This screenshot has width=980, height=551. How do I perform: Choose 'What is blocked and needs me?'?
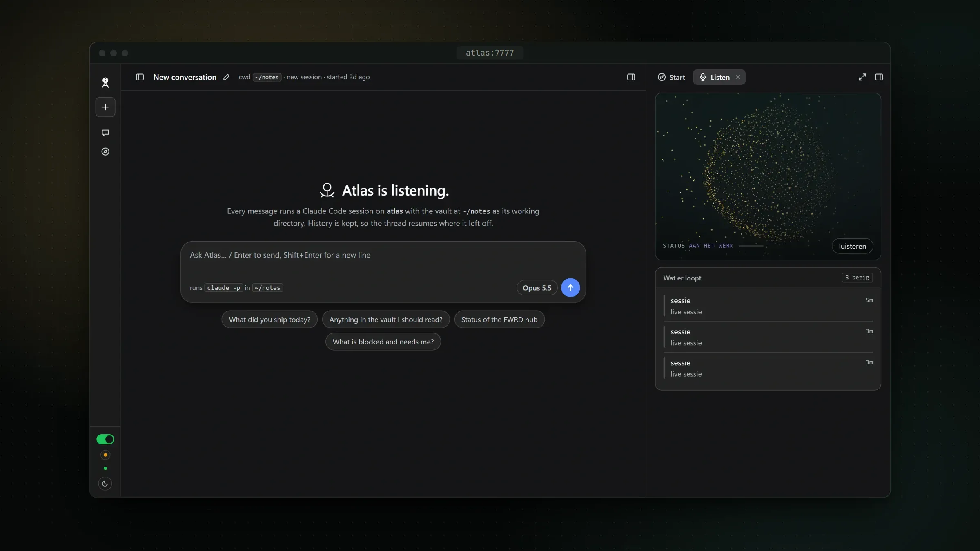click(x=383, y=342)
